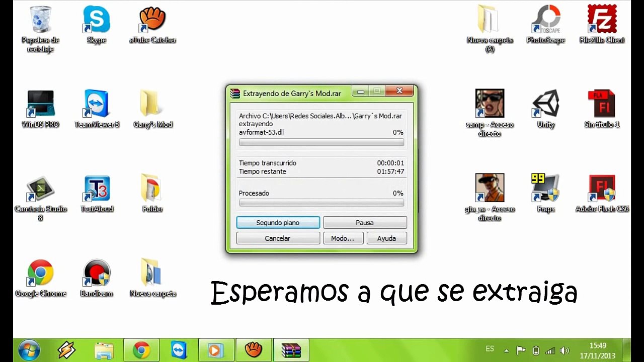
Task: Select the Nueva carpeta folder on desktop
Action: (152, 278)
